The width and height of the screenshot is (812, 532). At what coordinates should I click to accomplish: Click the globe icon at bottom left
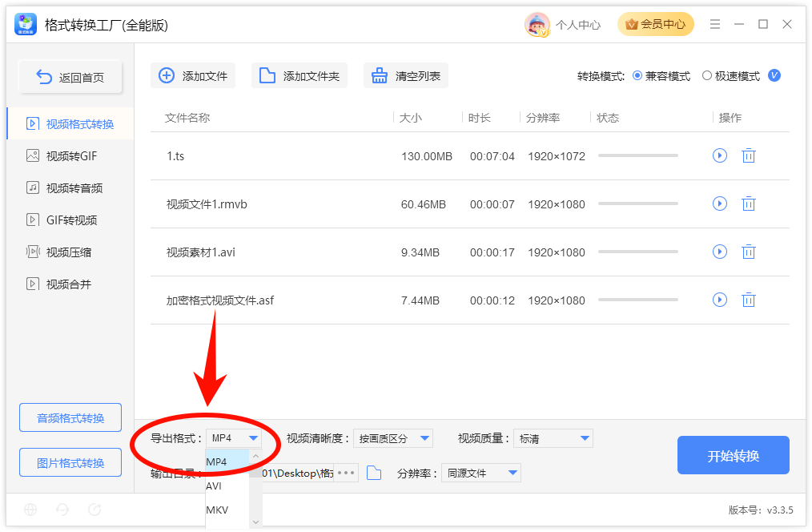click(x=30, y=510)
